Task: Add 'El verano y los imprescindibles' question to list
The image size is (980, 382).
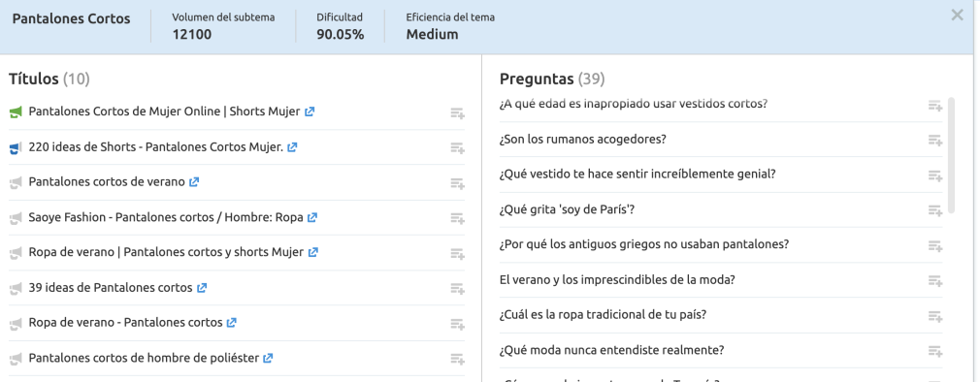Action: (x=935, y=281)
